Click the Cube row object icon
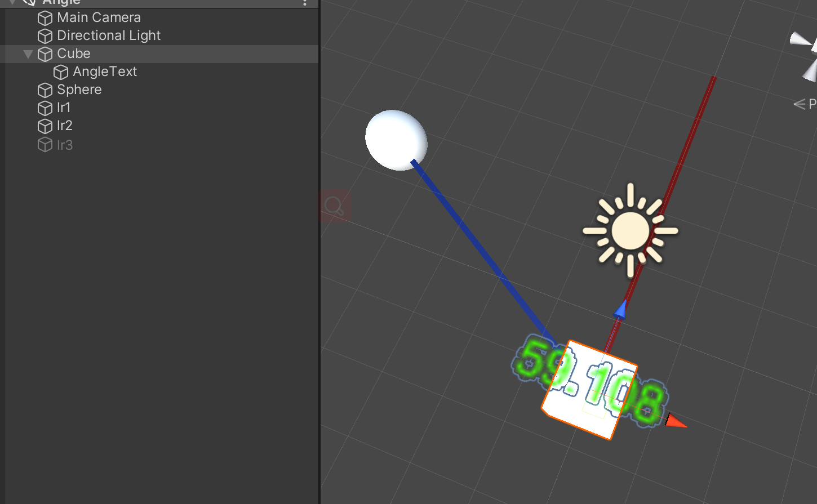The height and width of the screenshot is (504, 817). pyautogui.click(x=45, y=54)
